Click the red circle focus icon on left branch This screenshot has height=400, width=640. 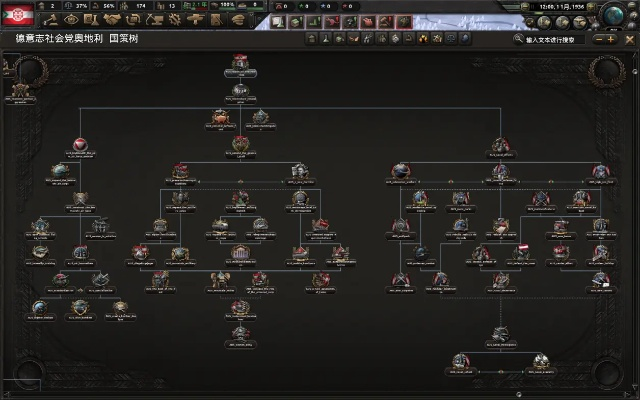[81, 142]
